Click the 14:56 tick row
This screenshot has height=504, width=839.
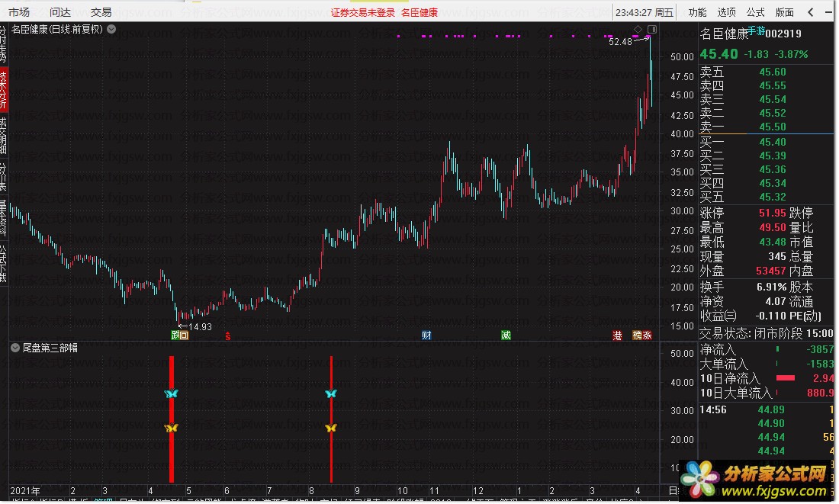pos(767,410)
